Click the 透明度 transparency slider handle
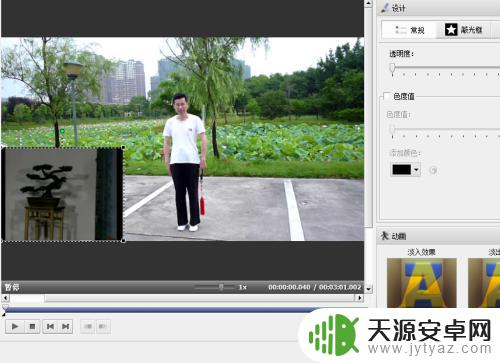This screenshot has width=500, height=363. point(393,68)
